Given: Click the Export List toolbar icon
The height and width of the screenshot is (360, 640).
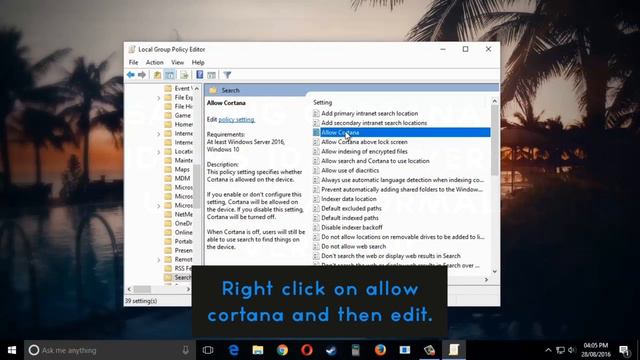Looking at the screenshot, I should point(184,75).
